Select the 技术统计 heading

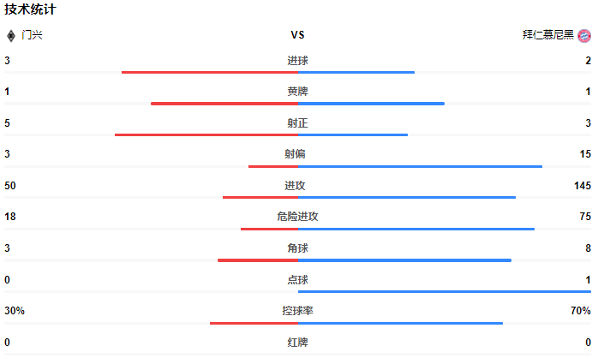30,9
